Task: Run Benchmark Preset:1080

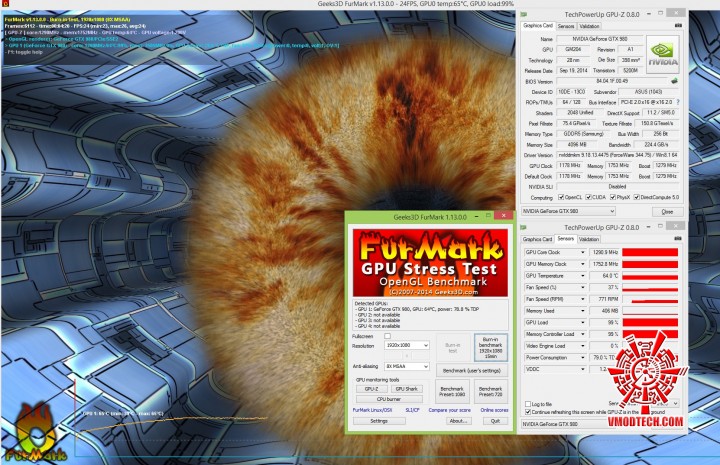Action: [x=452, y=392]
